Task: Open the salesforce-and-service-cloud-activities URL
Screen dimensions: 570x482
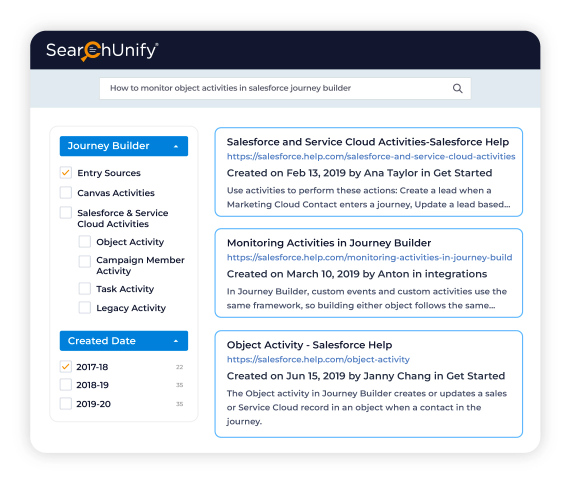Action: (371, 156)
